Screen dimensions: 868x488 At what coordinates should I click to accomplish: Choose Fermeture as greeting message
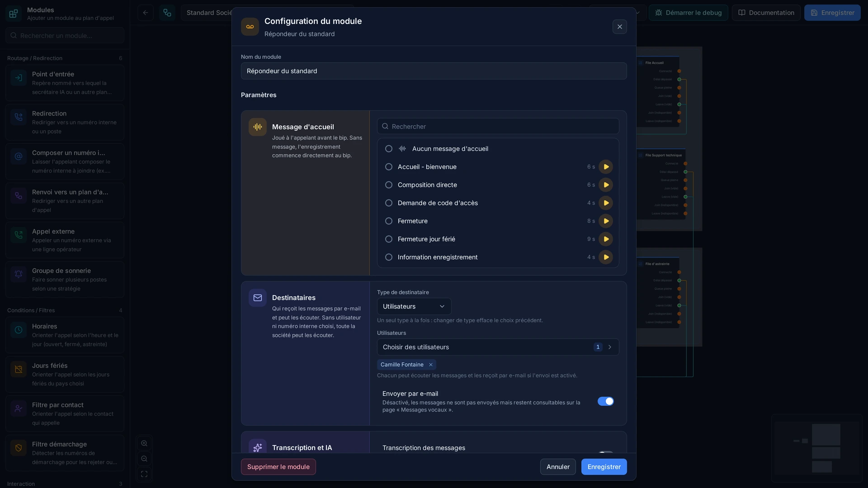pos(389,221)
